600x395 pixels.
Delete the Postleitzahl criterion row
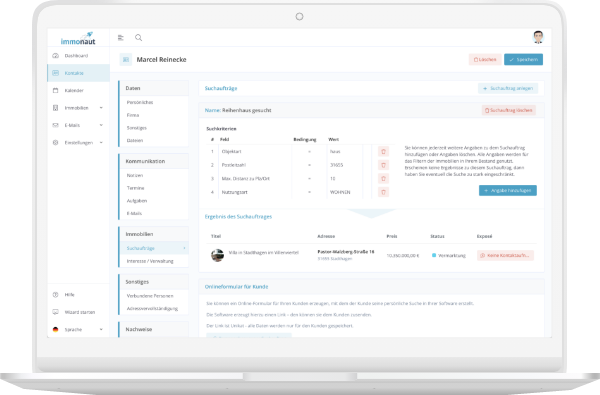click(x=383, y=165)
